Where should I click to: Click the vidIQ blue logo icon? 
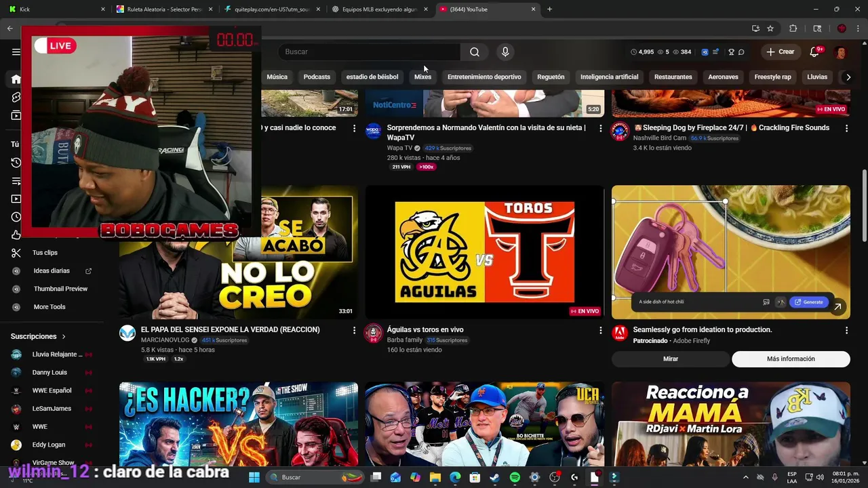pos(705,52)
